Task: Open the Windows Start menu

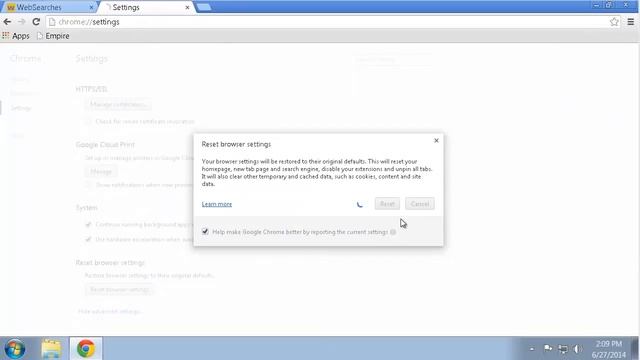Action: tap(15, 349)
